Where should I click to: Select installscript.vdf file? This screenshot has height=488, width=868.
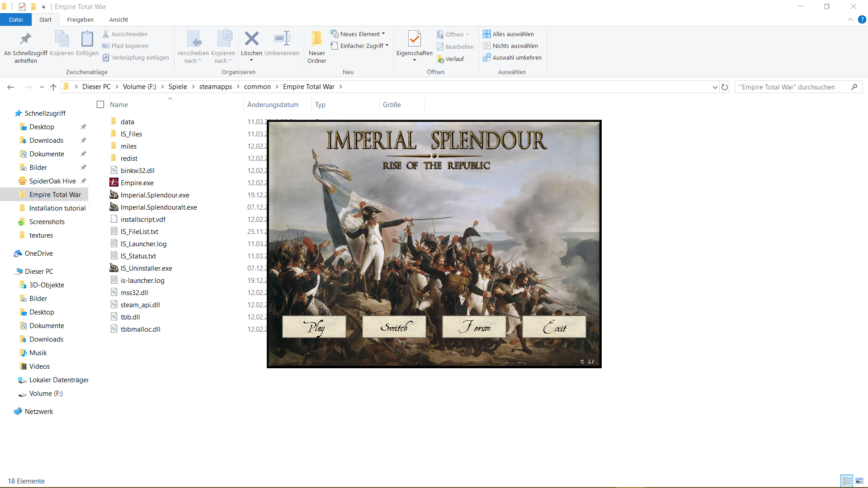(143, 219)
